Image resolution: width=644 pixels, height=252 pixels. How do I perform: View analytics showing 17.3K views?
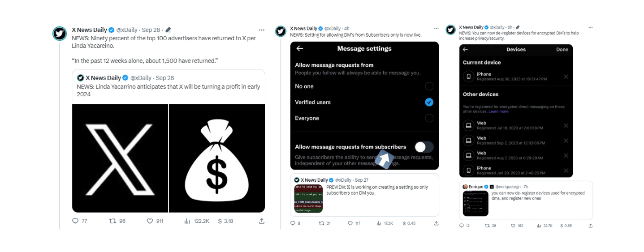pyautogui.click(x=380, y=223)
